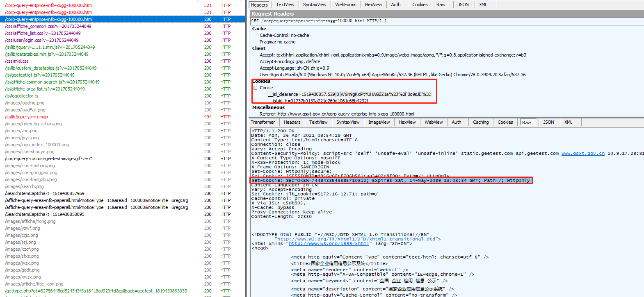Select the datatables.min.js session
Viewport: 644px width, 297px height.
(123, 54)
